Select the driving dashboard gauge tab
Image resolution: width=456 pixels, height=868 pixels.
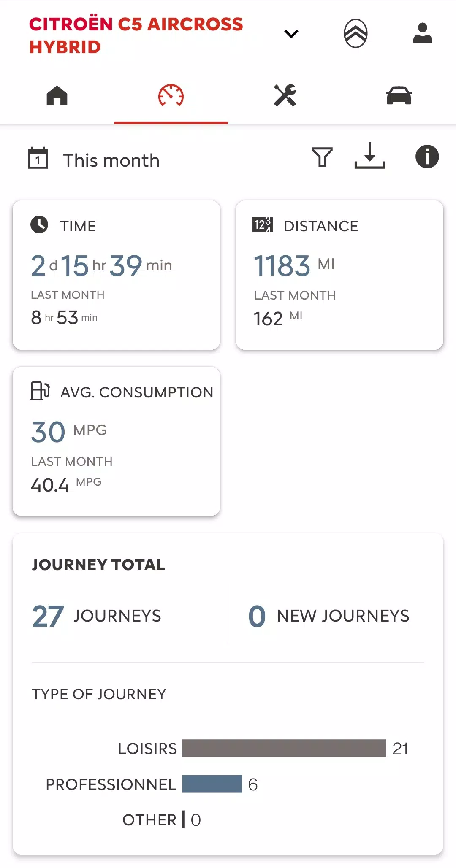(x=171, y=95)
